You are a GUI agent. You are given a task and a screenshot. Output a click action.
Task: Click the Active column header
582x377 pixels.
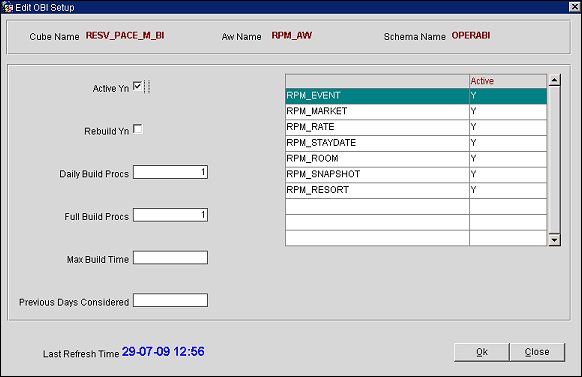click(508, 81)
